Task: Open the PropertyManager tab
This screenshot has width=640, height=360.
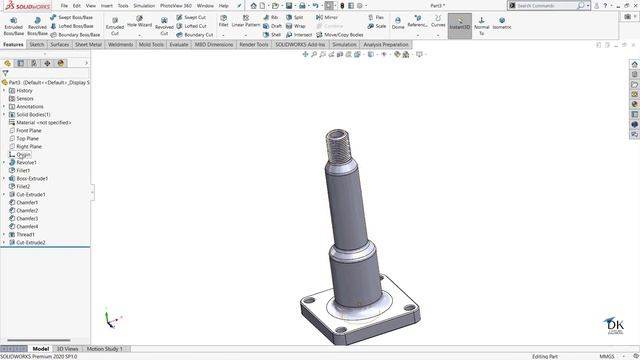Action: point(20,63)
